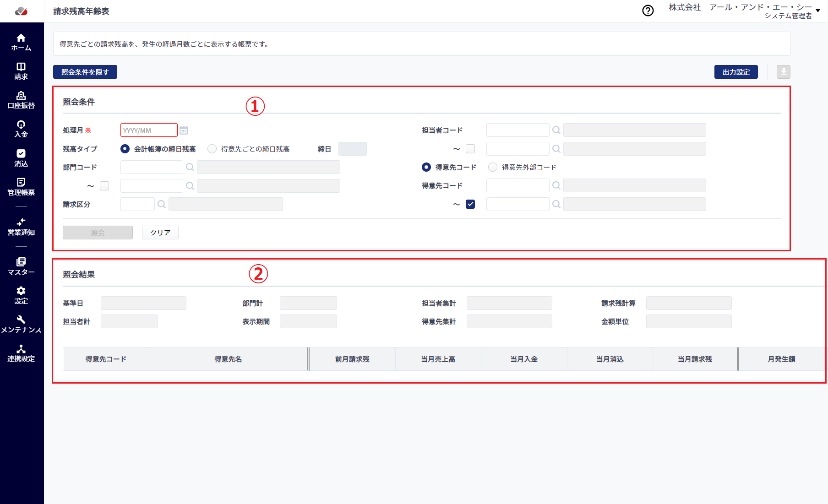Open the 請求 sidebar menu
Viewport: 828px width, 504px height.
[21, 71]
